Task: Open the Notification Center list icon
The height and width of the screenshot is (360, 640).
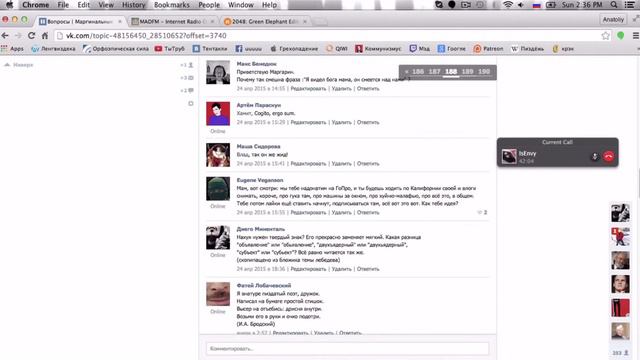Action: pos(630,5)
